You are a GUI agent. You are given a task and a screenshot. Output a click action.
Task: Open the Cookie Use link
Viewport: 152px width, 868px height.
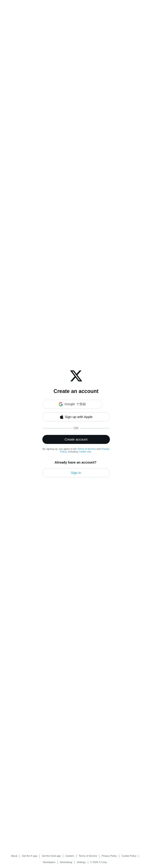[x=85, y=452]
